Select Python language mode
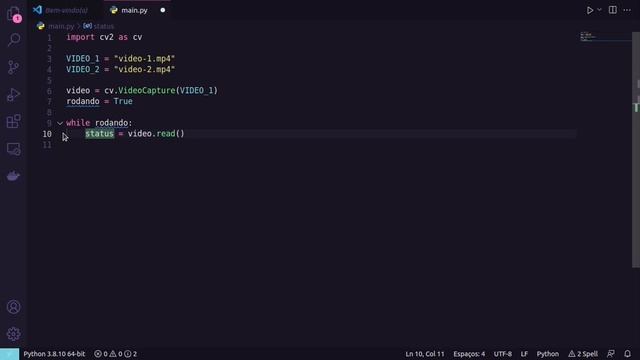The width and height of the screenshot is (640, 360). [547, 354]
